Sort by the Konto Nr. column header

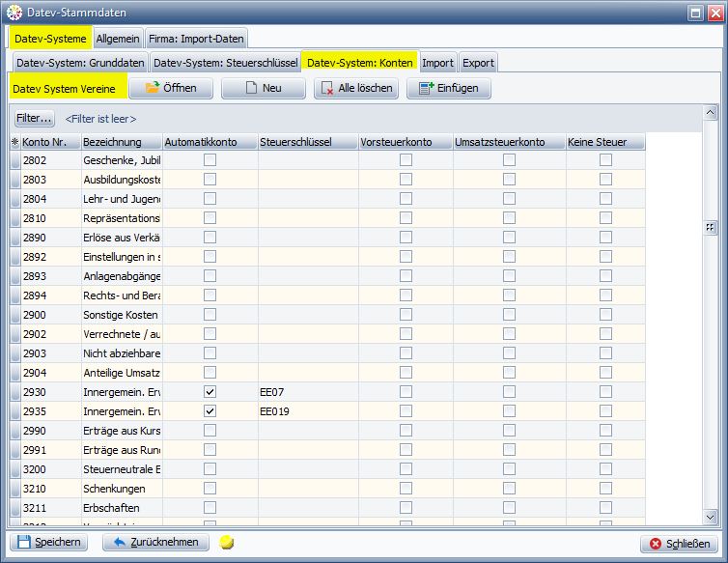click(x=50, y=142)
